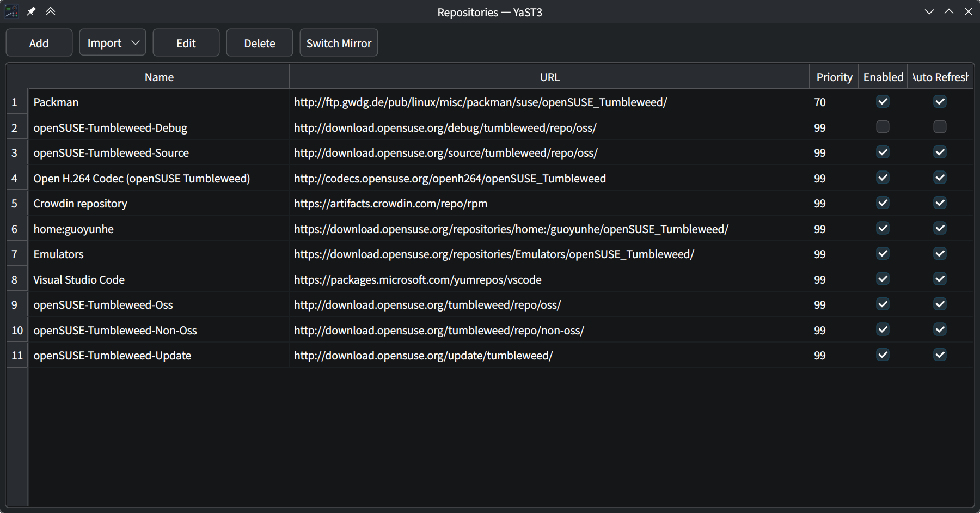Select the openSUSE-Tumbleweed-Oss name cell
Viewport: 980px width, 513px height.
(159, 305)
